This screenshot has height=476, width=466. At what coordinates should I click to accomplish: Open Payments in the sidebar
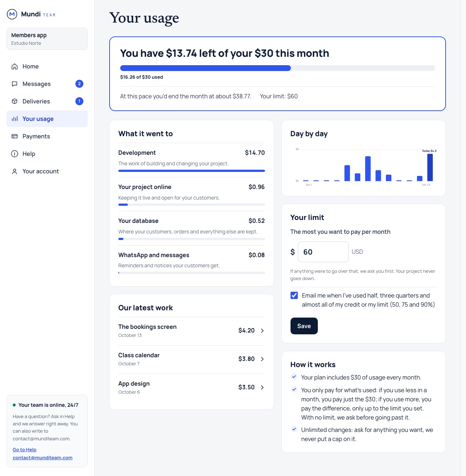point(47,136)
